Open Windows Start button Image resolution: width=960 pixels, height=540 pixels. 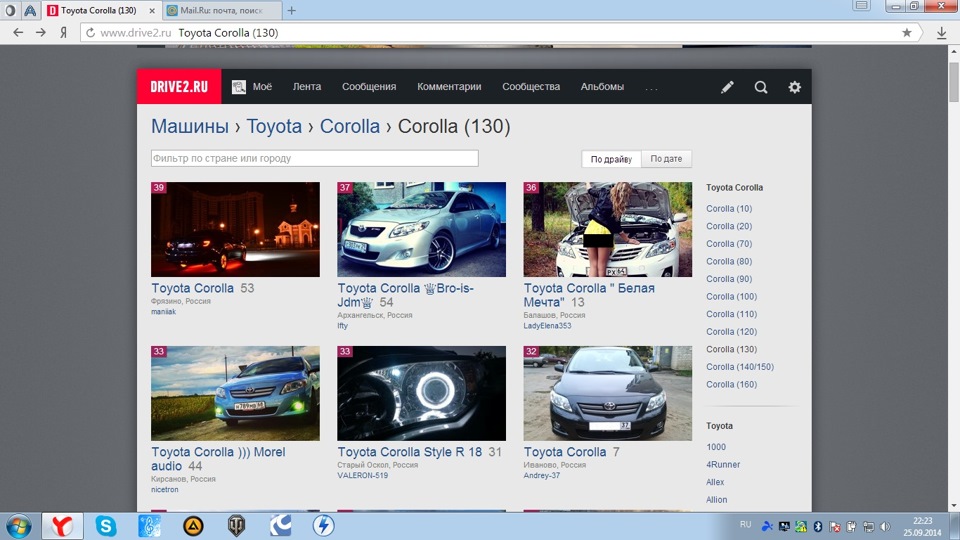click(x=18, y=526)
